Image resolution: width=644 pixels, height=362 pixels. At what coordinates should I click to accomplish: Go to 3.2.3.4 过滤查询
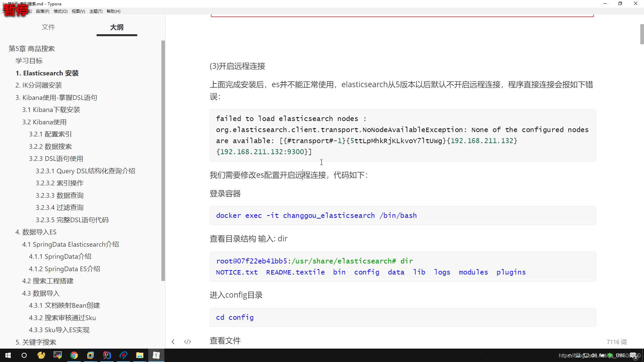pyautogui.click(x=60, y=207)
